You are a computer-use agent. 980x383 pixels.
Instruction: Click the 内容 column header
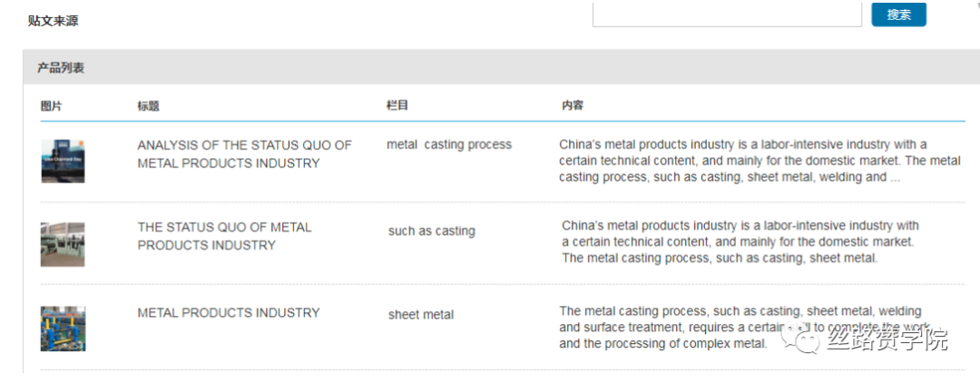coord(573,105)
